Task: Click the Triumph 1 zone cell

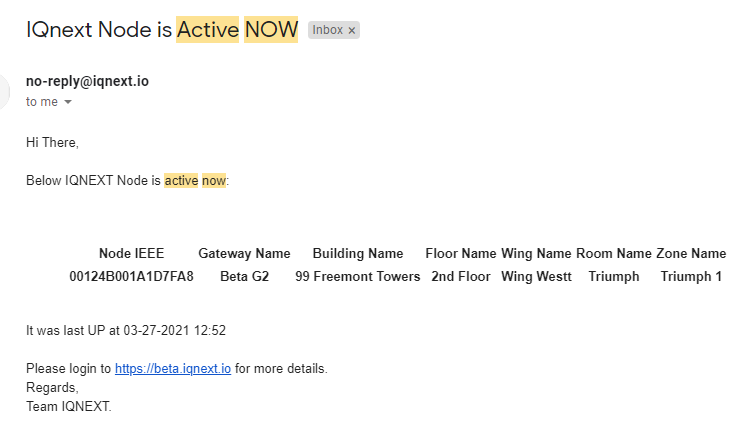Action: click(691, 277)
